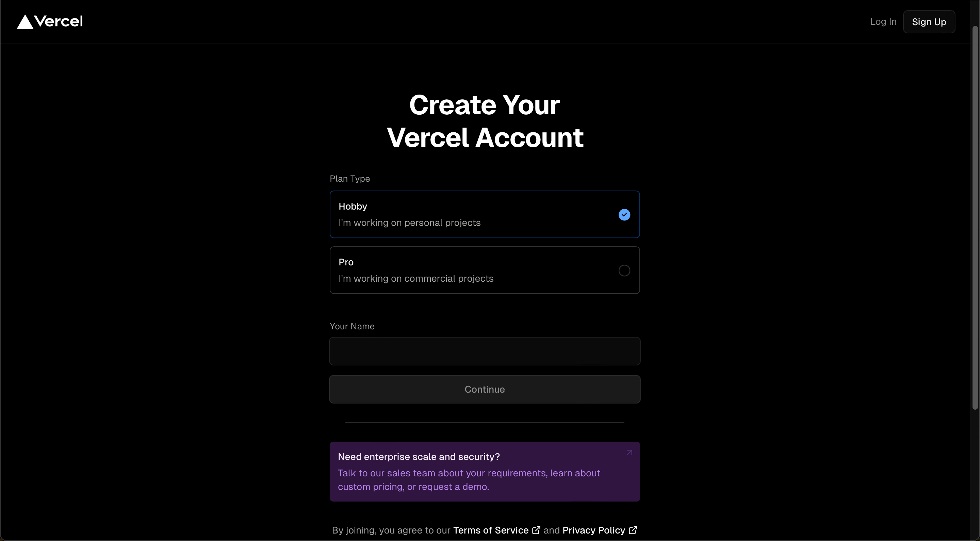Viewport: 980px width, 541px height.
Task: Click the Sign Up button
Action: click(x=929, y=22)
